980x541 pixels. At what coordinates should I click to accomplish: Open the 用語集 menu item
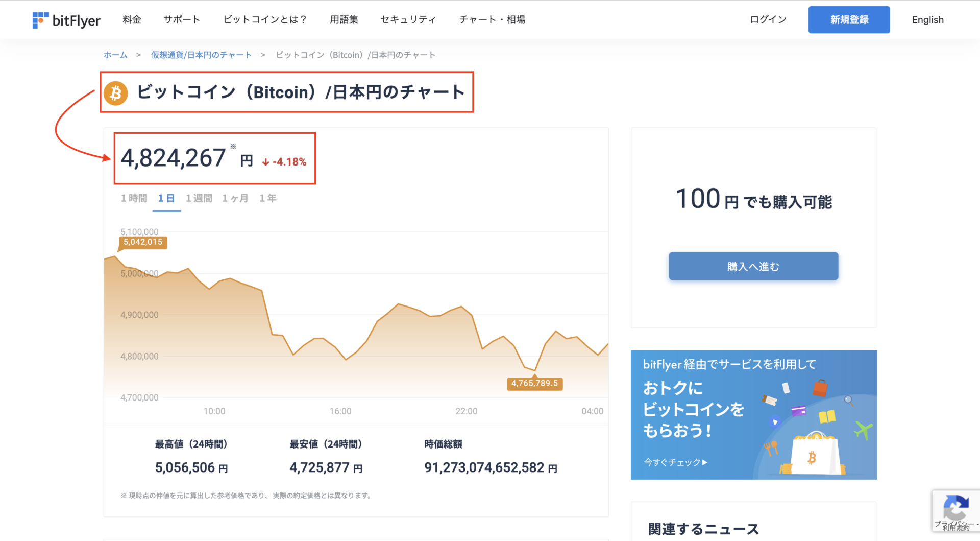click(x=344, y=19)
